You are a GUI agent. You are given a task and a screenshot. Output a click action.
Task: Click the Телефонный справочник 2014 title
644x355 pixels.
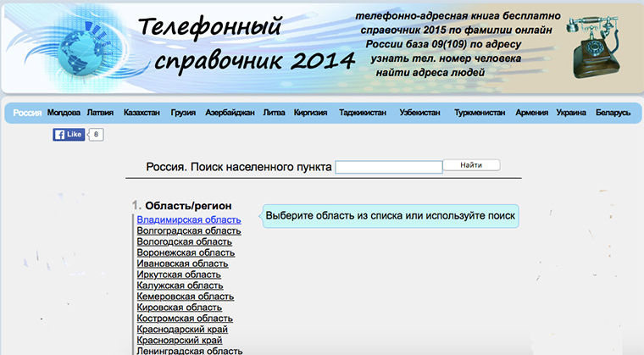coord(247,44)
